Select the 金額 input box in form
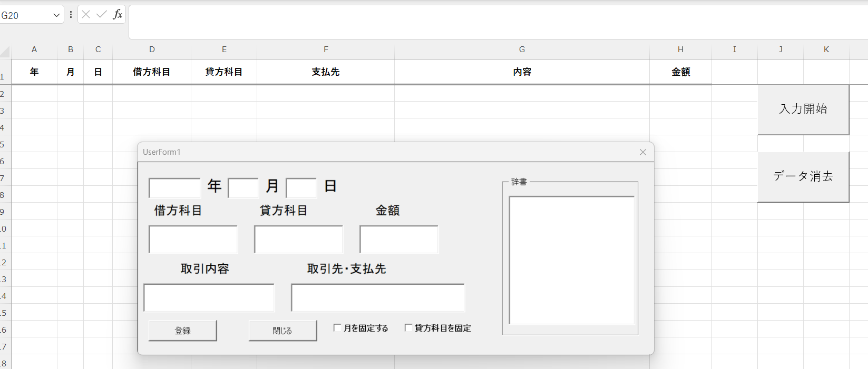The image size is (868, 369). click(398, 240)
